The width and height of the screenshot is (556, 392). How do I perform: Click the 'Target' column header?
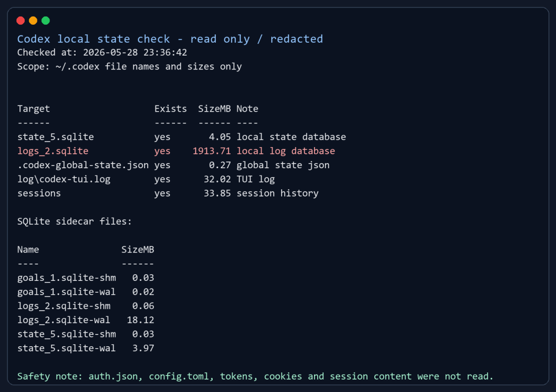coord(33,109)
